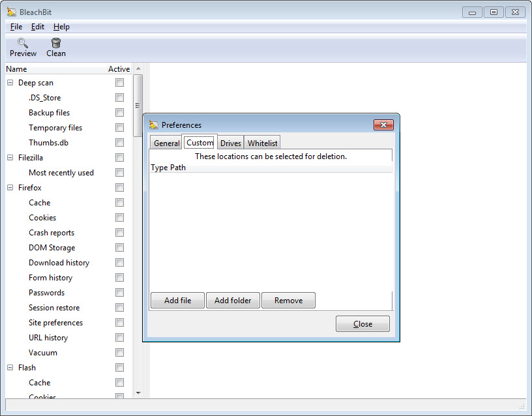Tick the Firefox Cookies checkbox
Viewport: 532px width, 416px height.
click(x=119, y=218)
